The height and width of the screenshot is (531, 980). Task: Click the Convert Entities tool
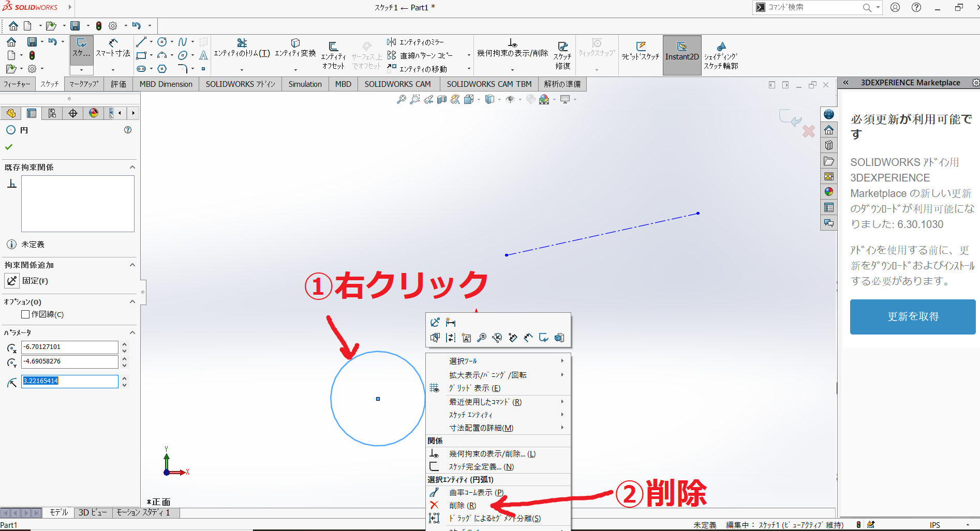coord(295,48)
